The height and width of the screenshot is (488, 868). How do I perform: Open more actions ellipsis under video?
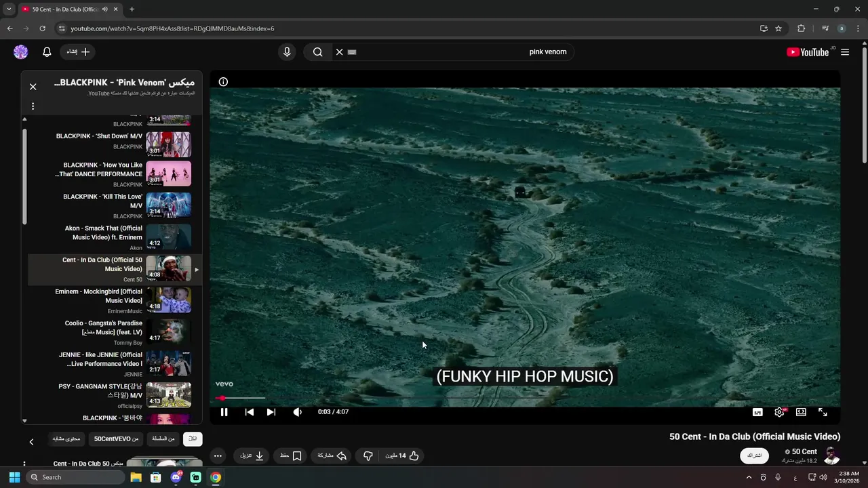218,456
